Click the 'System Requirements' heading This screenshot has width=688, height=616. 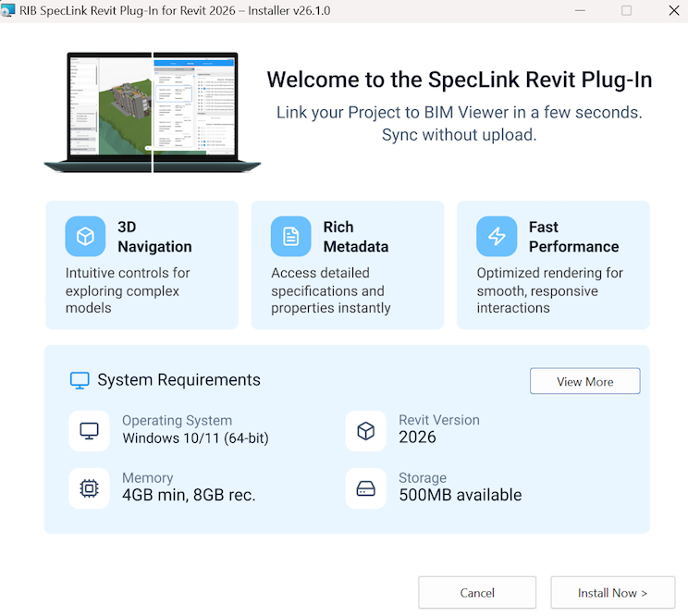point(178,380)
